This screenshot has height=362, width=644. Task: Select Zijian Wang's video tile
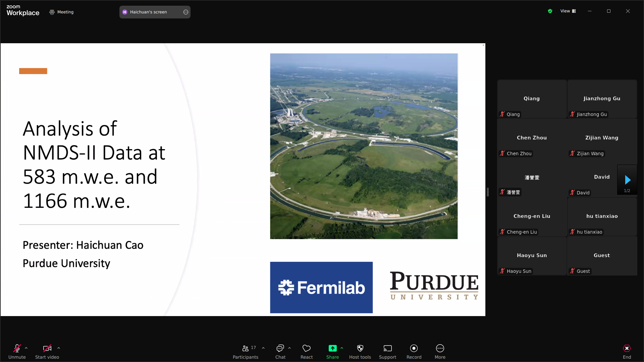602,138
